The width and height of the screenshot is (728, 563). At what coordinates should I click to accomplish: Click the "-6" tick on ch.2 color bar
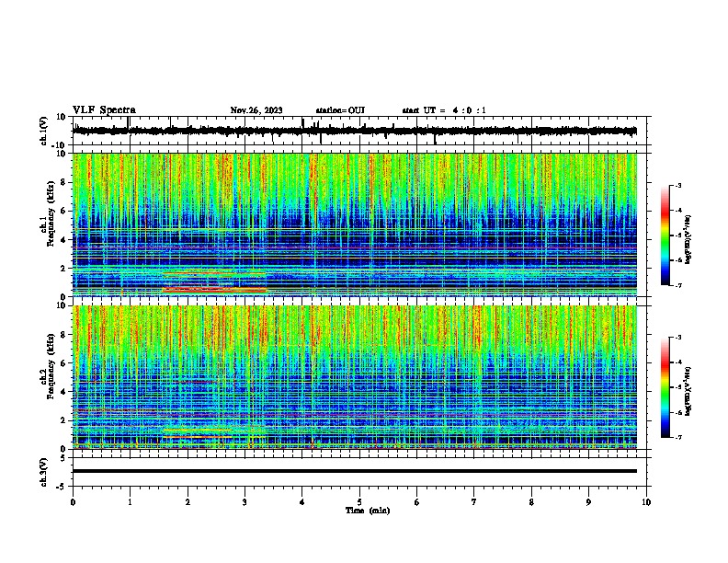677,412
